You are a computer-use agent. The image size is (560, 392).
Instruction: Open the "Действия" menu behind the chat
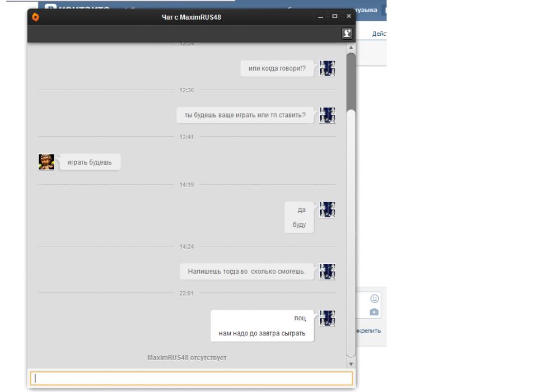[x=380, y=34]
